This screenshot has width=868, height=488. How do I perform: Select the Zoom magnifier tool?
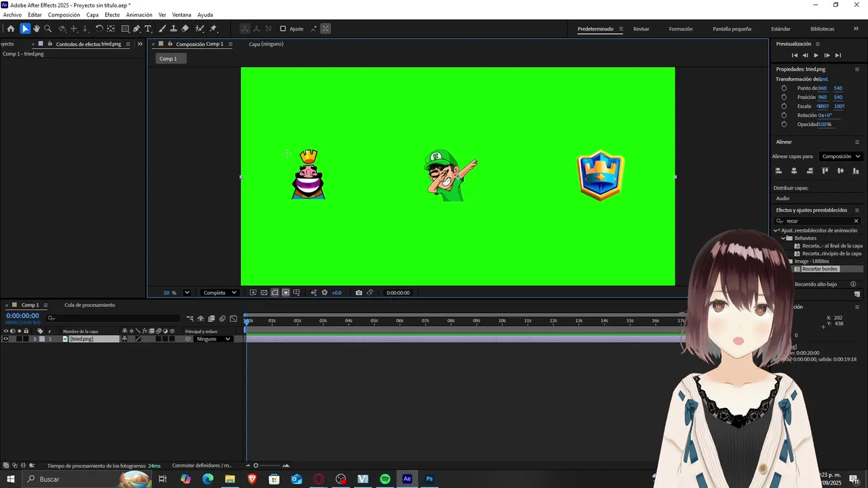click(47, 28)
